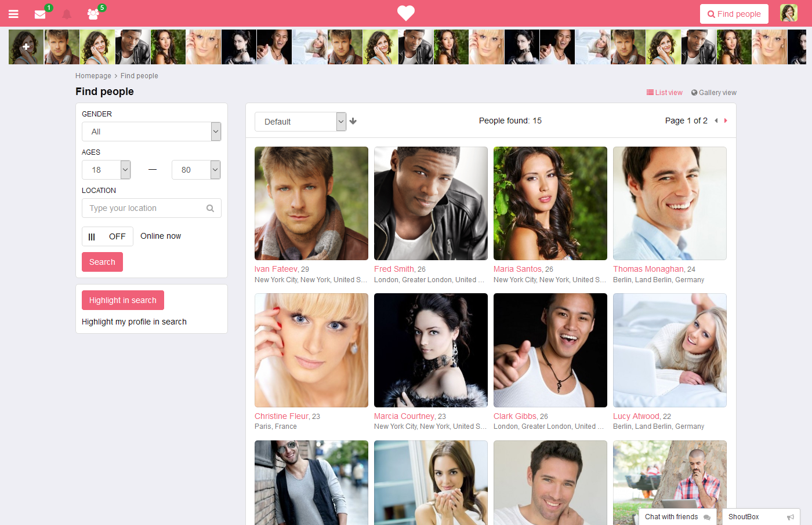Image resolution: width=812 pixels, height=525 pixels.
Task: Open the minimum age dropdown showing 18
Action: coord(106,170)
